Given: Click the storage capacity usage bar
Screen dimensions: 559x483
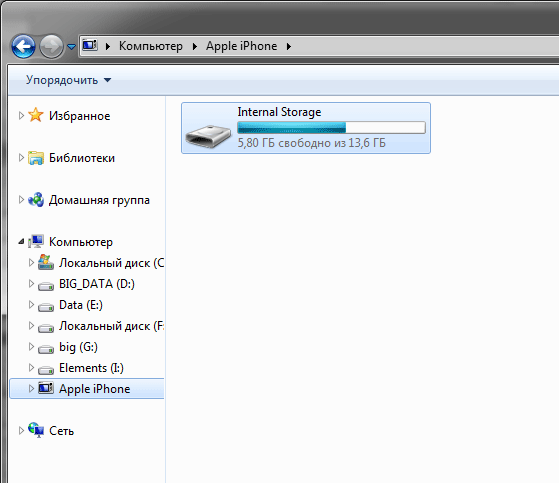Looking at the screenshot, I should pyautogui.click(x=332, y=128).
